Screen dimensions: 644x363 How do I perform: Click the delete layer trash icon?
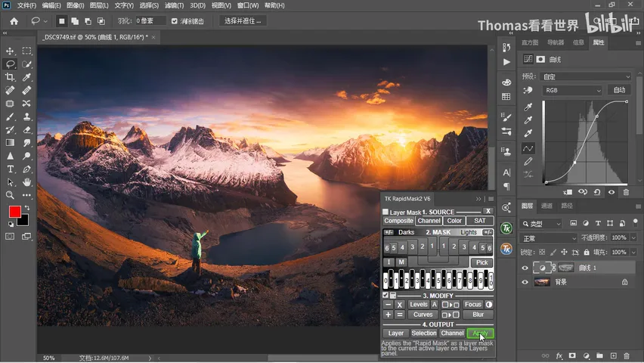click(627, 355)
